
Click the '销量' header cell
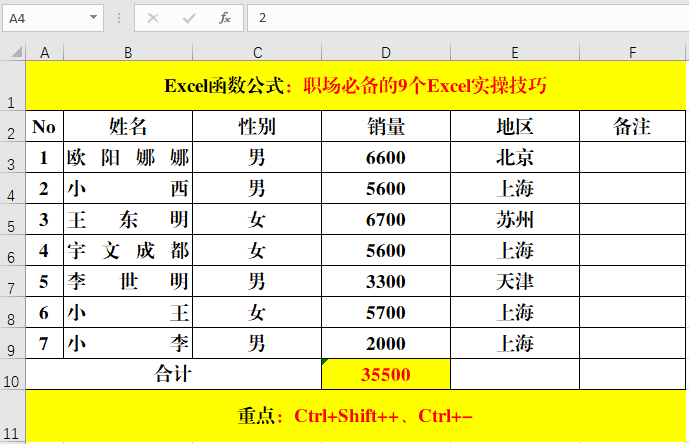click(386, 126)
